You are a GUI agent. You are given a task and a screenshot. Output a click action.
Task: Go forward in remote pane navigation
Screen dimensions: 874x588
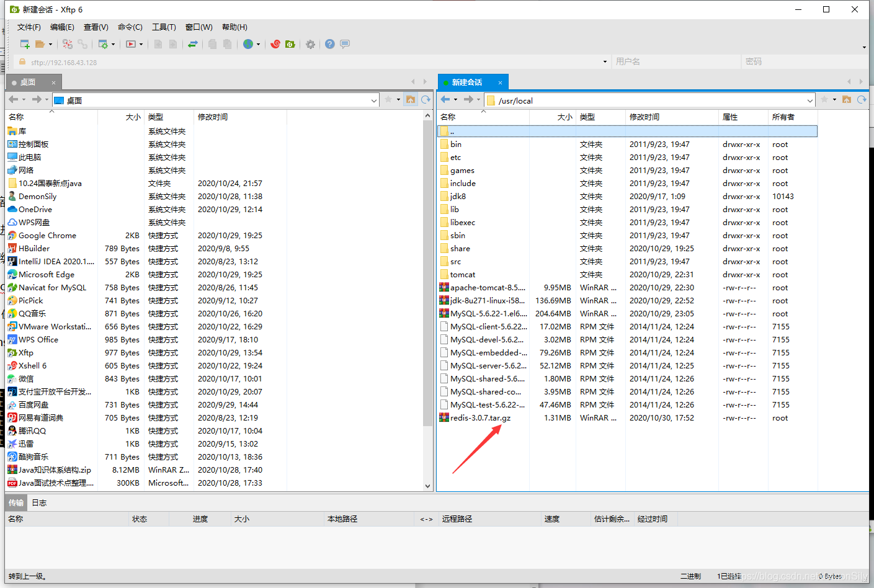click(x=468, y=100)
